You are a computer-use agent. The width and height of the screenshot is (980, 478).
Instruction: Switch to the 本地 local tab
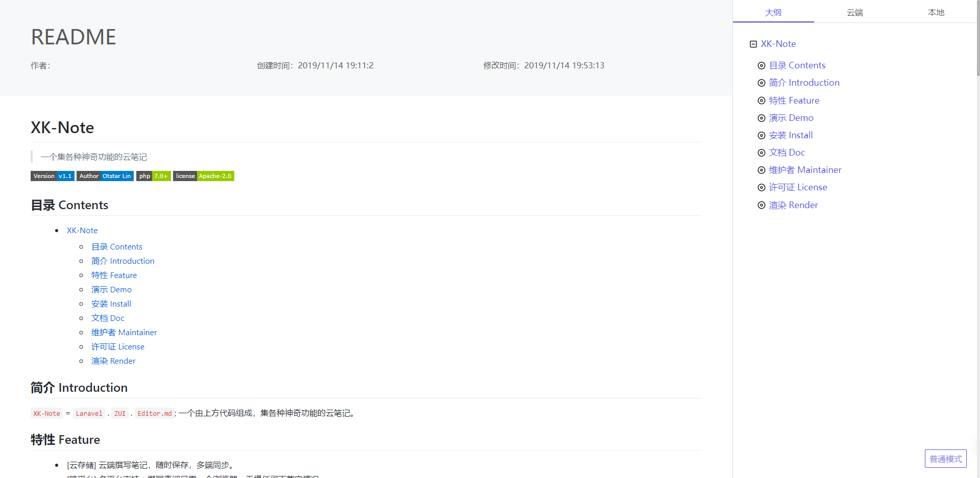(x=936, y=12)
